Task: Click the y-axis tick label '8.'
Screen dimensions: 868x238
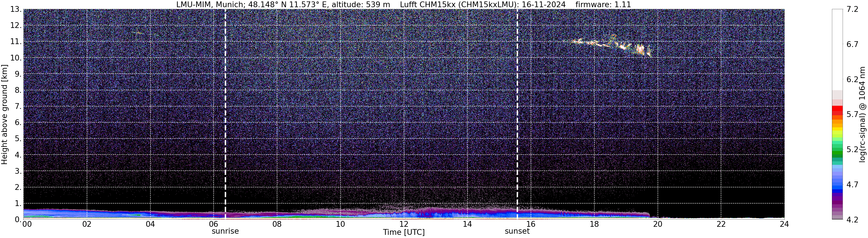Action: pyautogui.click(x=18, y=90)
